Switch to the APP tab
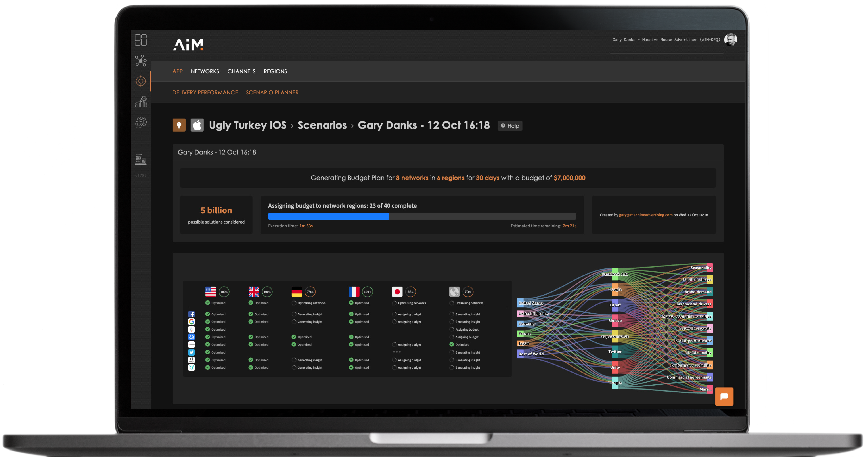Image resolution: width=868 pixels, height=457 pixels. 178,71
